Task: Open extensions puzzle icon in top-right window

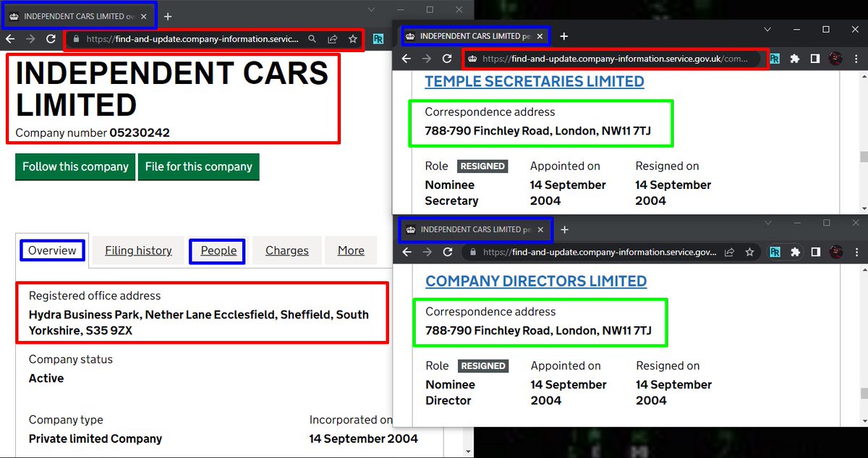Action: [794, 59]
